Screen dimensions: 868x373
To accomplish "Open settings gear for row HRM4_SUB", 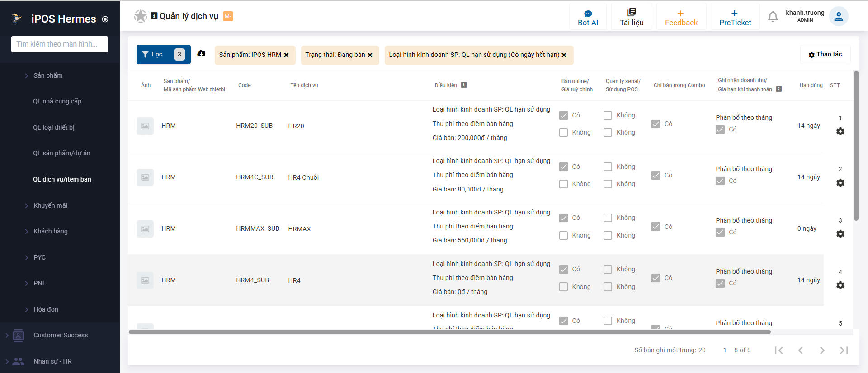I will coord(840,285).
